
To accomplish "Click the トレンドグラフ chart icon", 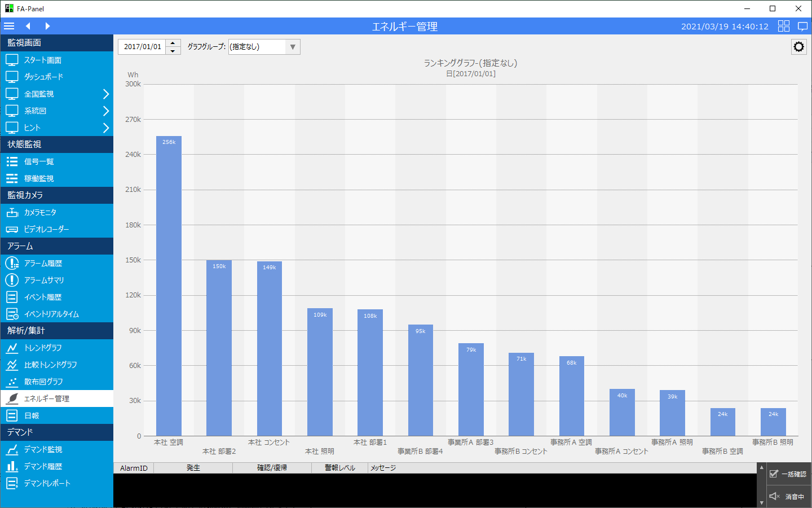I will point(12,348).
